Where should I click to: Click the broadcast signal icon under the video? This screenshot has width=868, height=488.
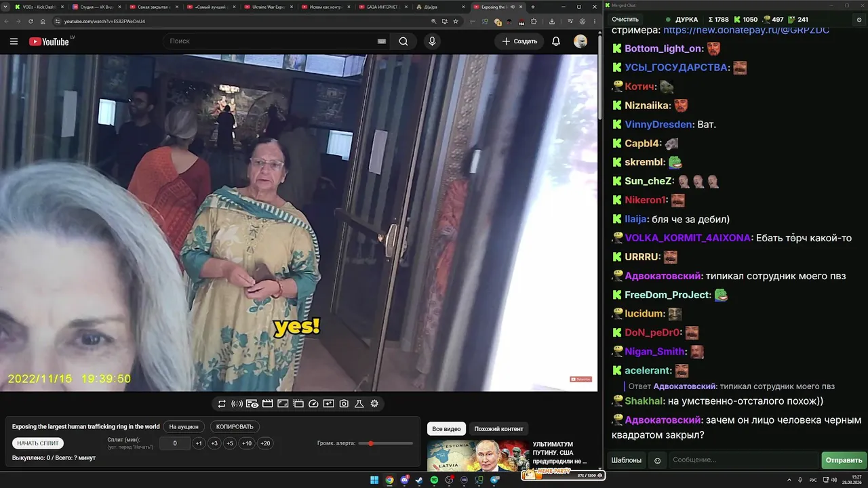coord(237,404)
